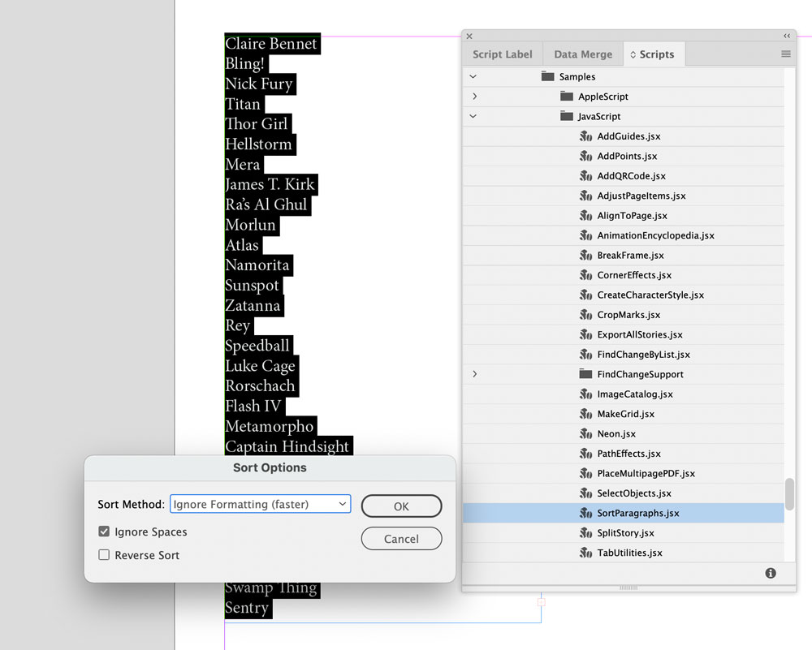Dismiss the Sort Options dialog via Cancel

pos(401,539)
